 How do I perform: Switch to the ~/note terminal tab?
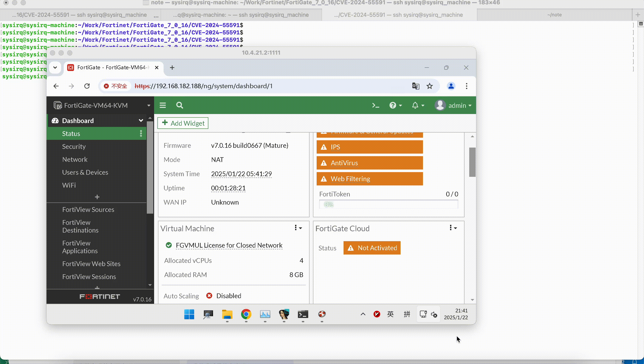pos(554,15)
